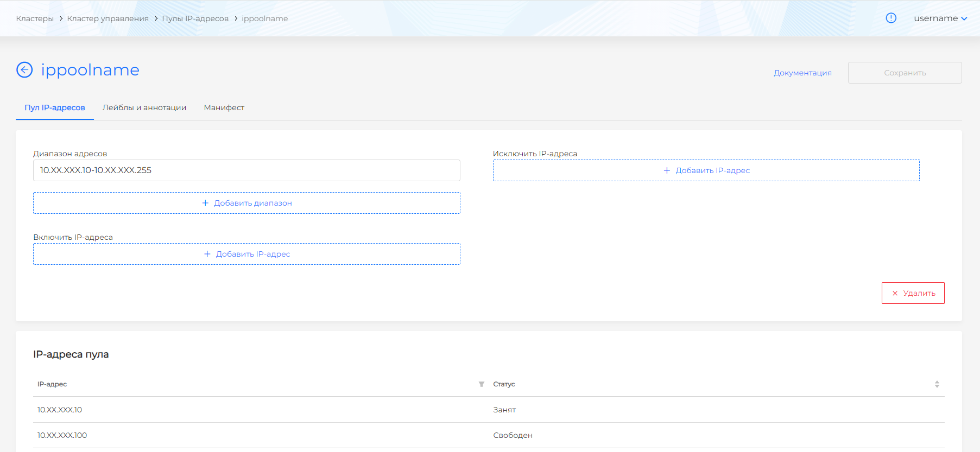Open the username dropdown menu
Viewport: 980px width, 452px height.
(940, 18)
